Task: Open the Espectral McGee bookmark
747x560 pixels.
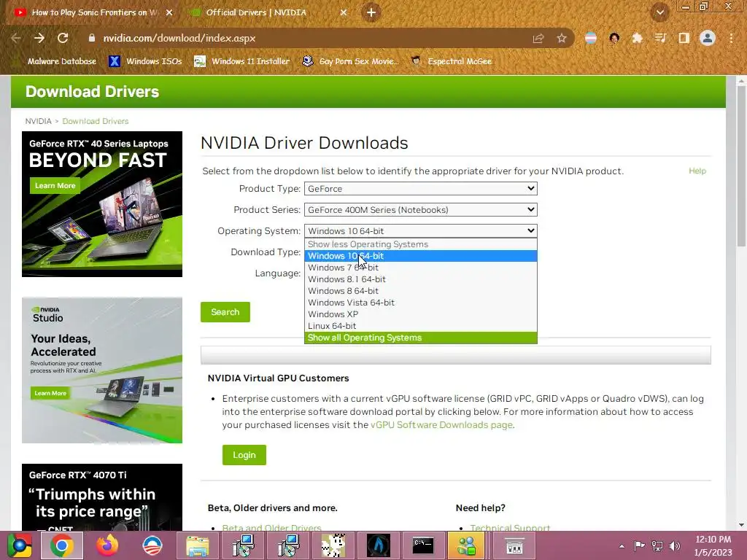Action: pyautogui.click(x=452, y=61)
